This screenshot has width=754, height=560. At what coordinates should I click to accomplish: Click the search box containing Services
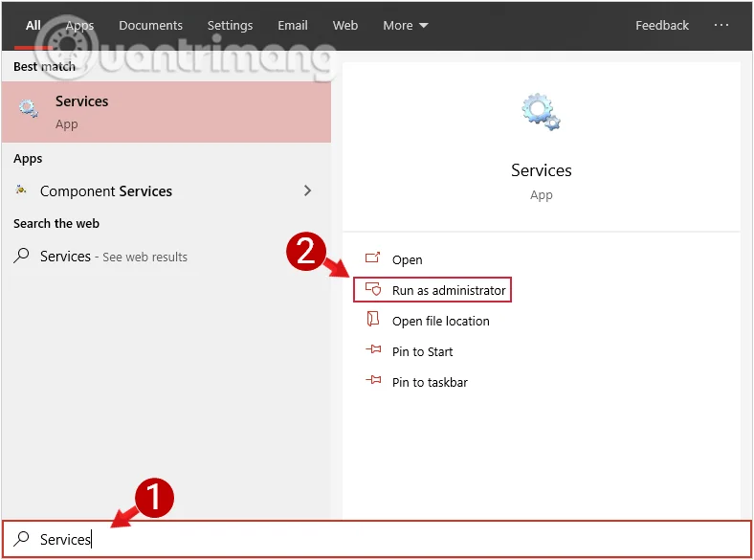point(377,539)
